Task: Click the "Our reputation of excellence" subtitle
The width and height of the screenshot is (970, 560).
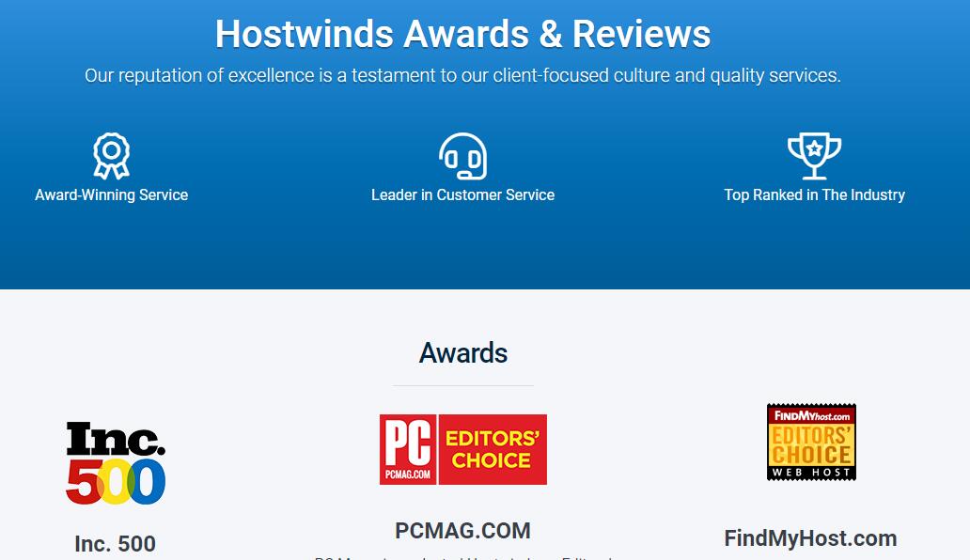Action: [462, 75]
